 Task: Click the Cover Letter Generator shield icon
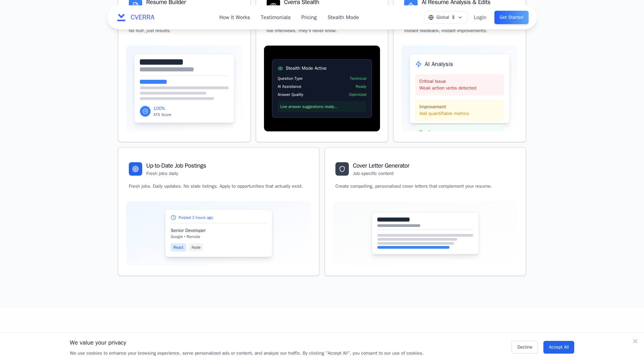pyautogui.click(x=342, y=169)
